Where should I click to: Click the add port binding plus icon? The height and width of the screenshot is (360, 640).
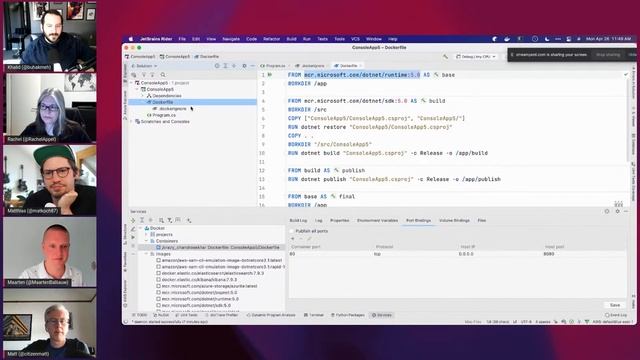click(x=293, y=239)
